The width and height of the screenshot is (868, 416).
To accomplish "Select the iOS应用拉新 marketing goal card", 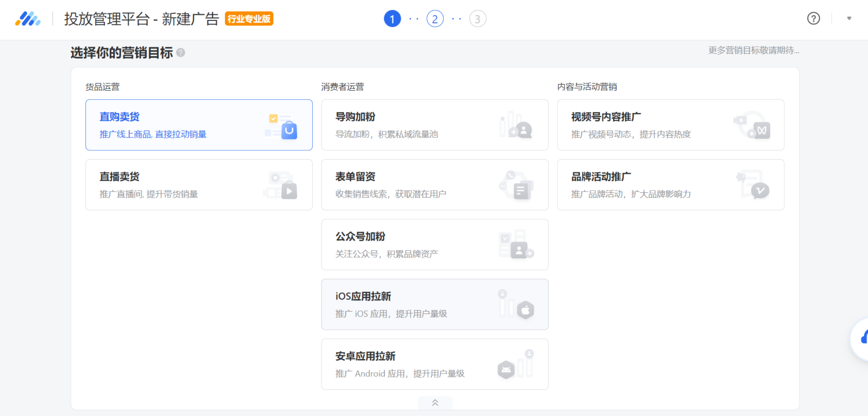I will pyautogui.click(x=435, y=304).
